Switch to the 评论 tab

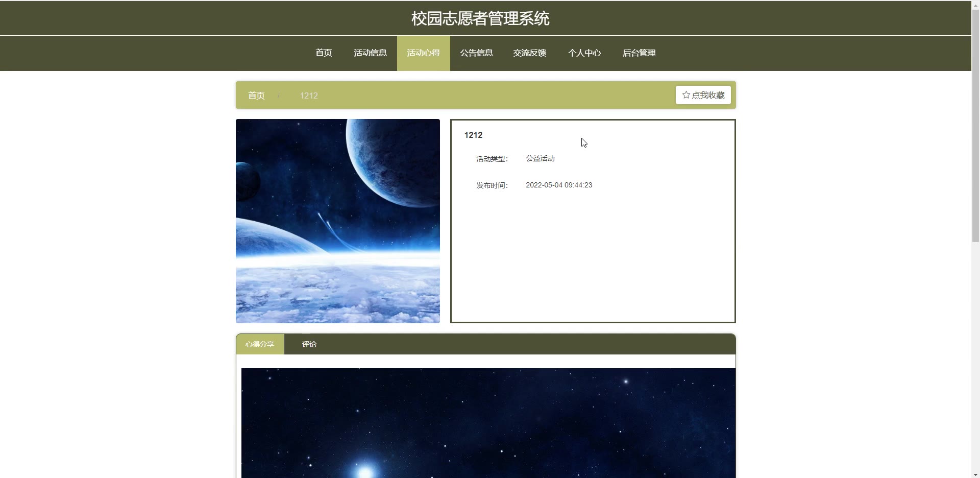point(309,344)
